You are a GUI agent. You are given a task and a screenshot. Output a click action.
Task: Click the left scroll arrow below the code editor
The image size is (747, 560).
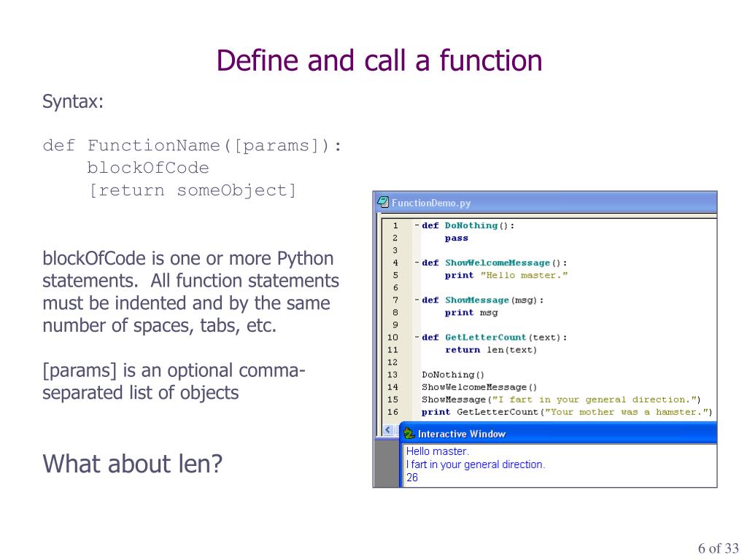point(388,430)
